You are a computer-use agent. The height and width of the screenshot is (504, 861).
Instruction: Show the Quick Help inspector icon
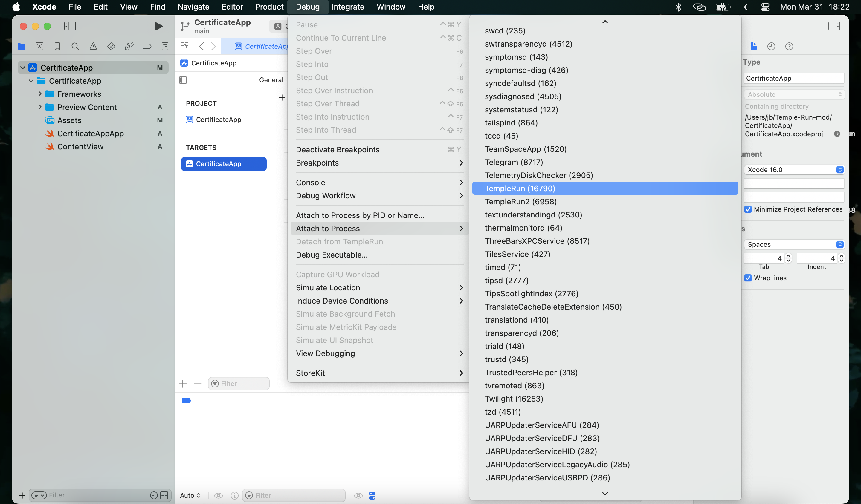coord(789,46)
